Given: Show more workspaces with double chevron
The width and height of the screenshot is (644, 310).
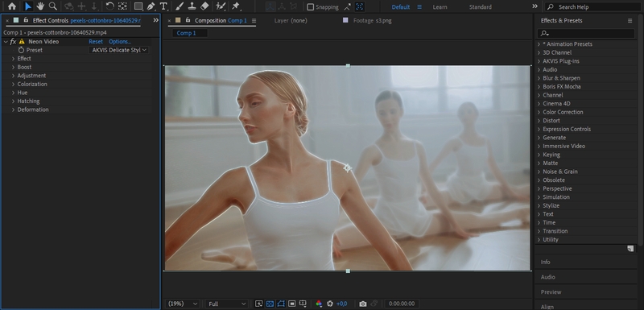Looking at the screenshot, I should click(x=535, y=6).
